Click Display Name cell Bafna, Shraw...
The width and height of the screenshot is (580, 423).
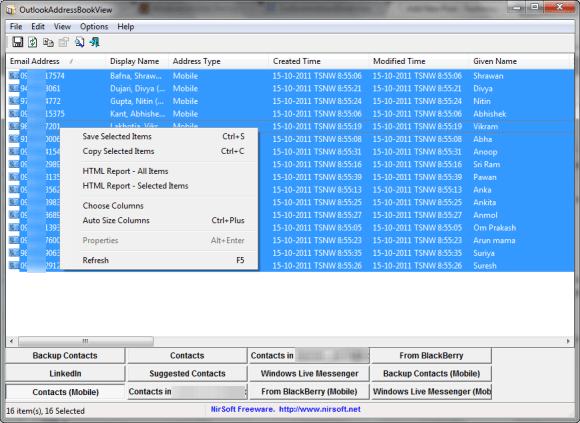pos(136,76)
